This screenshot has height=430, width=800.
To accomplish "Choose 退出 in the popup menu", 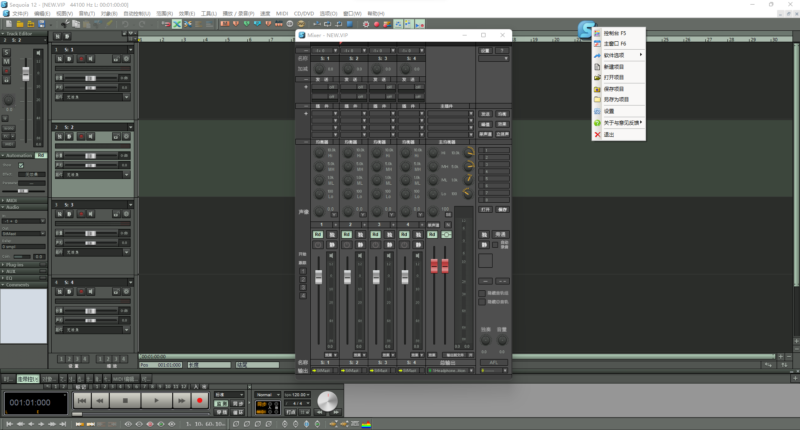I will [609, 134].
